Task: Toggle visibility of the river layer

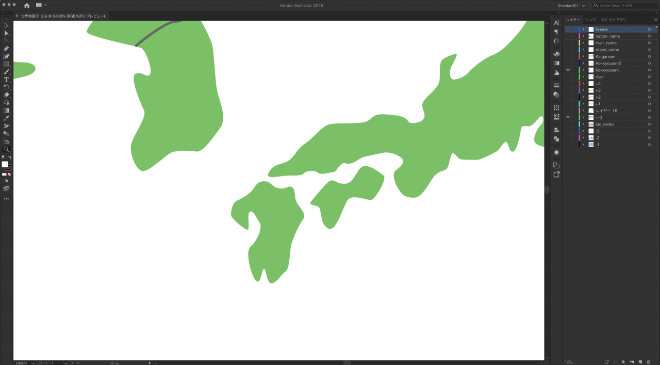Action: [x=568, y=77]
